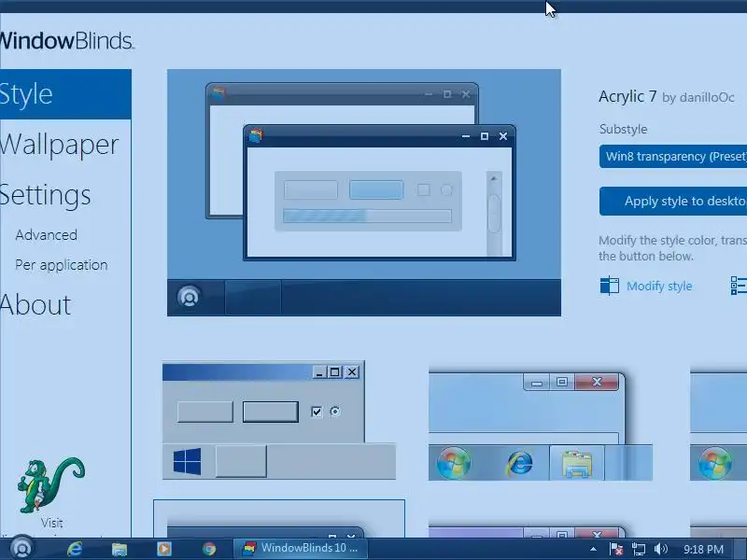The height and width of the screenshot is (560, 747).
Task: Click the 9:18 PM clock
Action: [x=703, y=549]
